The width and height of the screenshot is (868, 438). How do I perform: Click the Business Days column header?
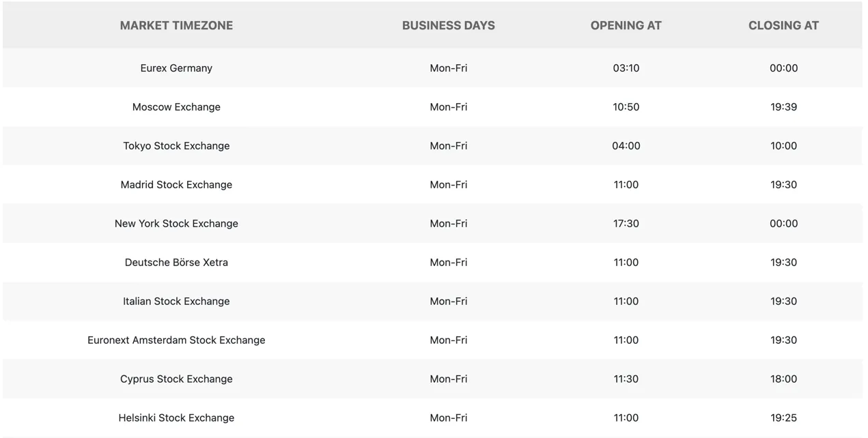click(x=449, y=25)
